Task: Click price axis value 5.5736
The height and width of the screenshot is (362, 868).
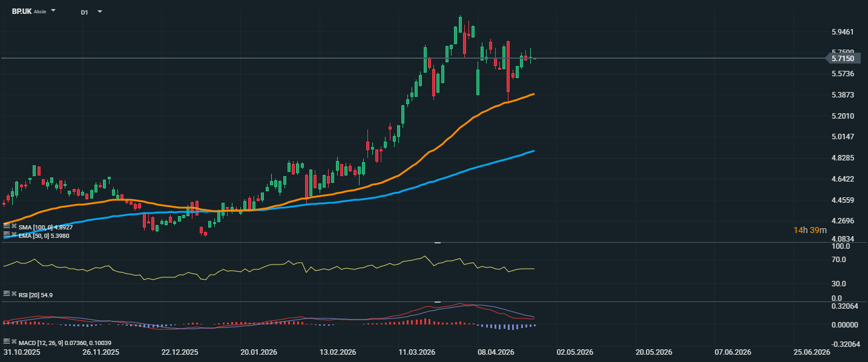Action: tap(843, 74)
